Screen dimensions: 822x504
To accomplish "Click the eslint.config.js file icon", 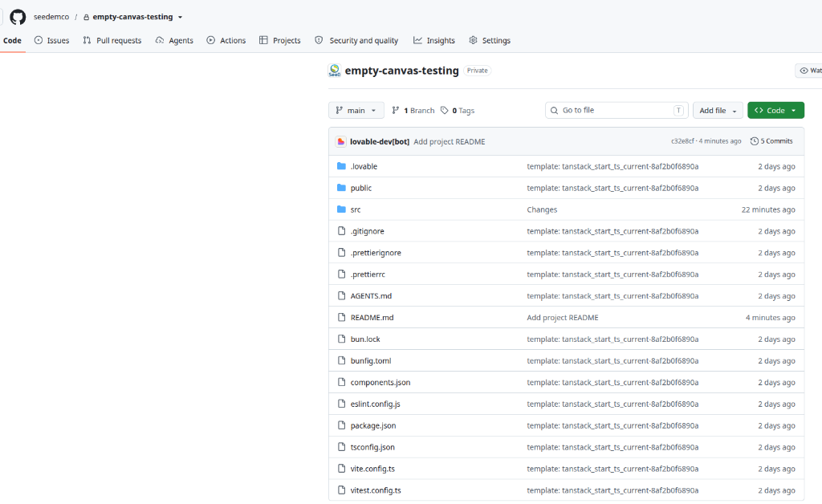I will coord(341,404).
